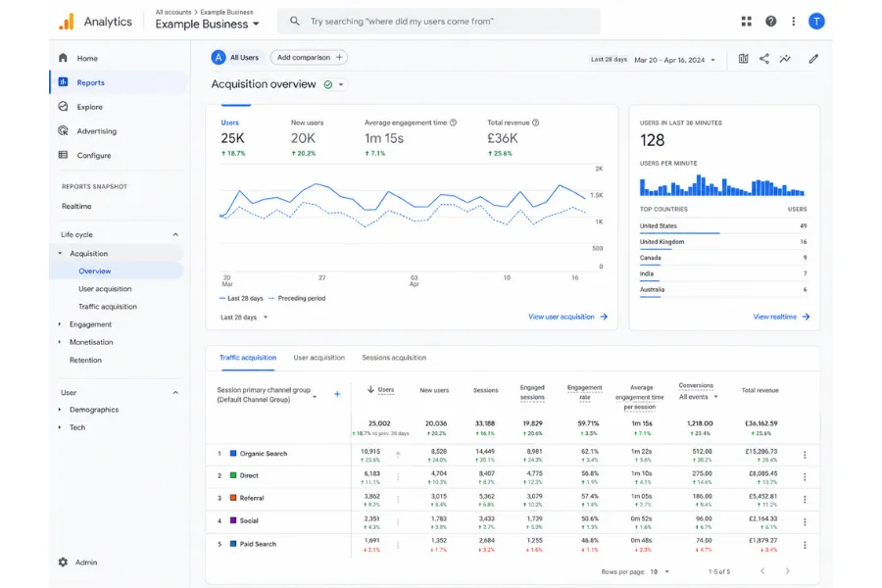The width and height of the screenshot is (882, 588).
Task: Open the vertical dots menu in header
Action: pos(793,22)
